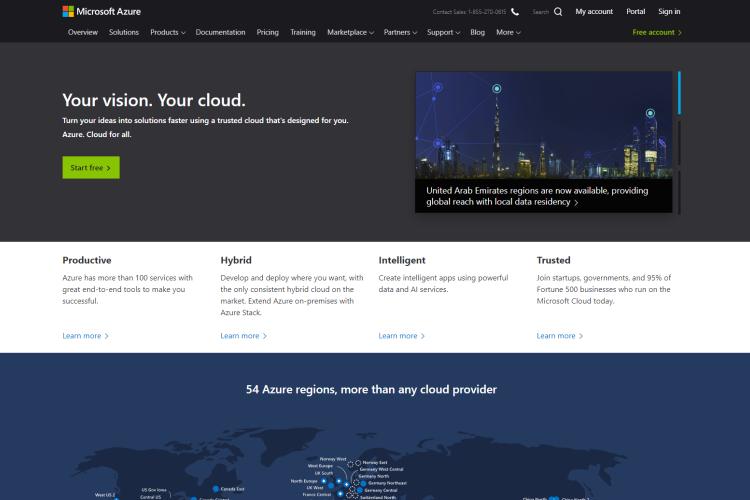
Task: Click the '54 Azure regions' heading
Action: pos(371,389)
